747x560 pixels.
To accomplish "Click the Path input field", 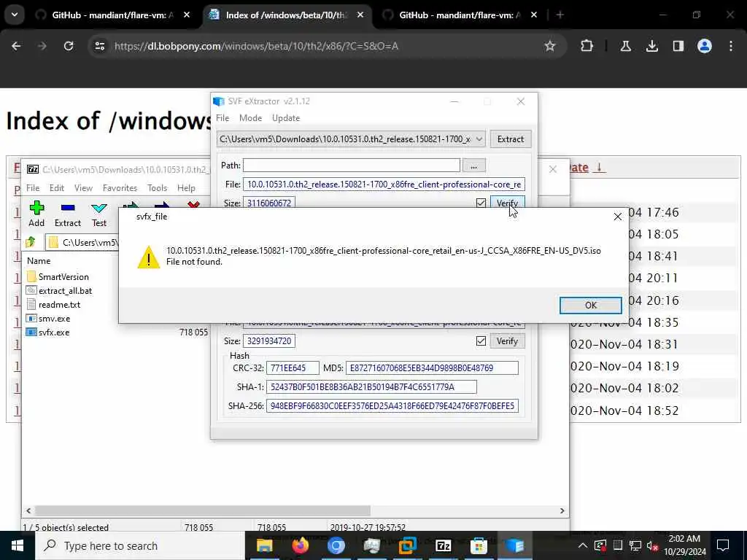I will click(x=352, y=166).
